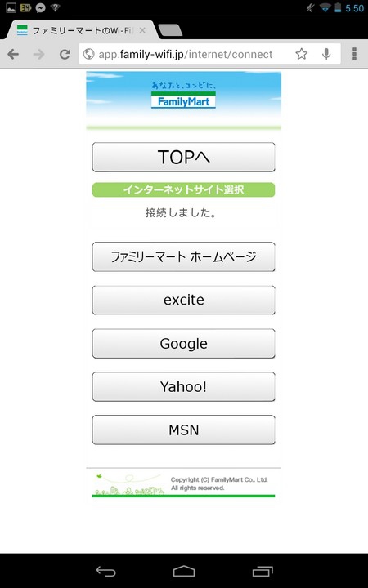Image resolution: width=368 pixels, height=588 pixels.
Task: Open ファミリーマート ホームページ button
Action: [184, 257]
